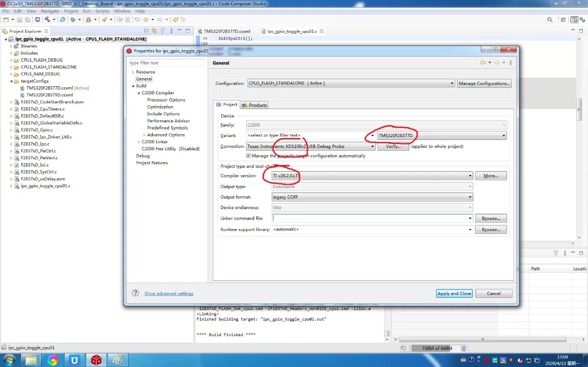Click Verify connection button
This screenshot has height=367, width=588.
393,147
